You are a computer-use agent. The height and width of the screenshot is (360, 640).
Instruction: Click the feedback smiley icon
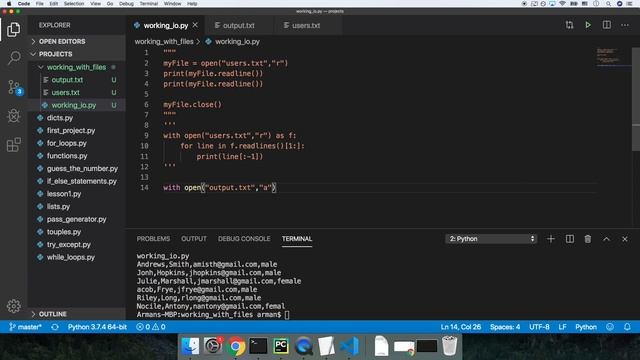610,327
